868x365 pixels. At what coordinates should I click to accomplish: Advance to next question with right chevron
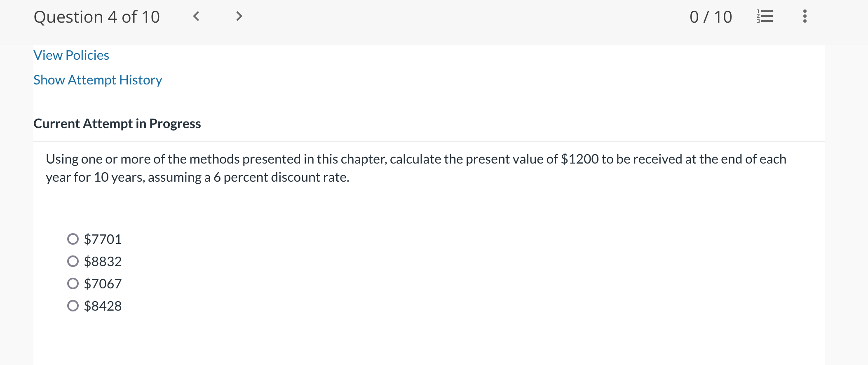[x=239, y=16]
